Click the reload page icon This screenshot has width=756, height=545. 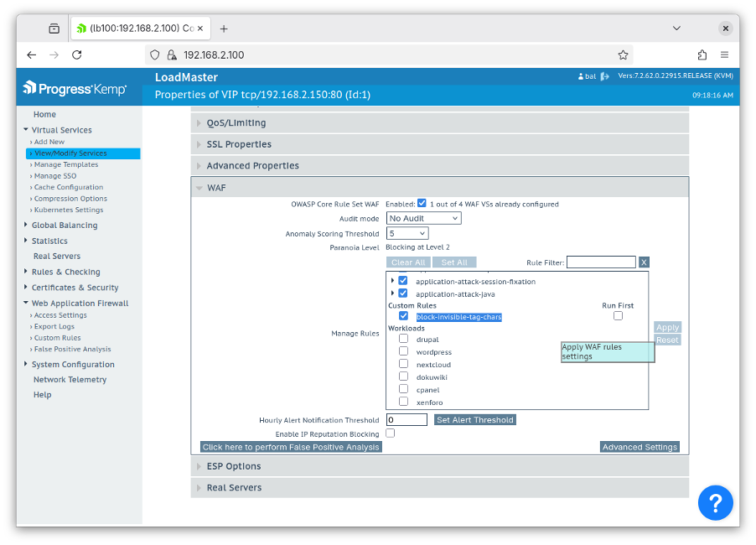[x=77, y=54]
